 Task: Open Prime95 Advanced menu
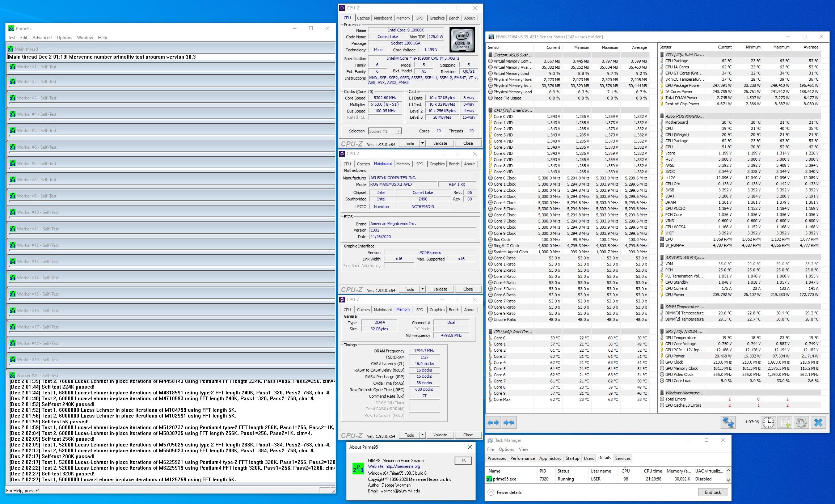42,38
